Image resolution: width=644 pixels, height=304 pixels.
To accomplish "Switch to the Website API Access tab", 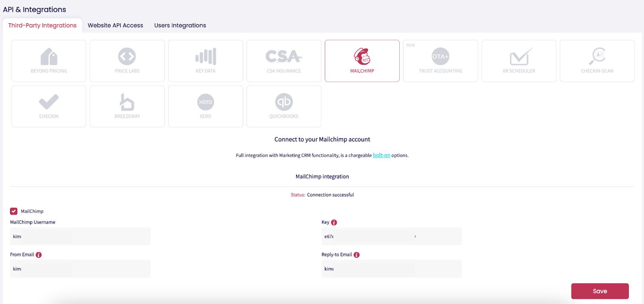I will [116, 25].
